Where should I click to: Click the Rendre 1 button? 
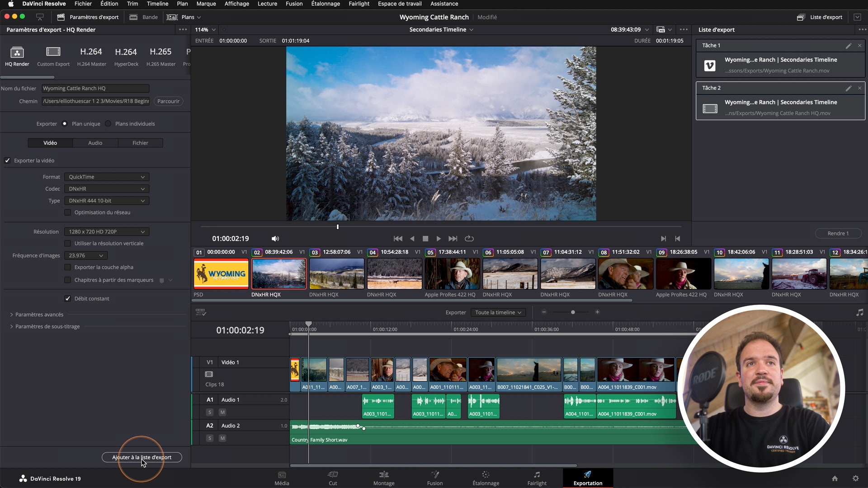(838, 234)
